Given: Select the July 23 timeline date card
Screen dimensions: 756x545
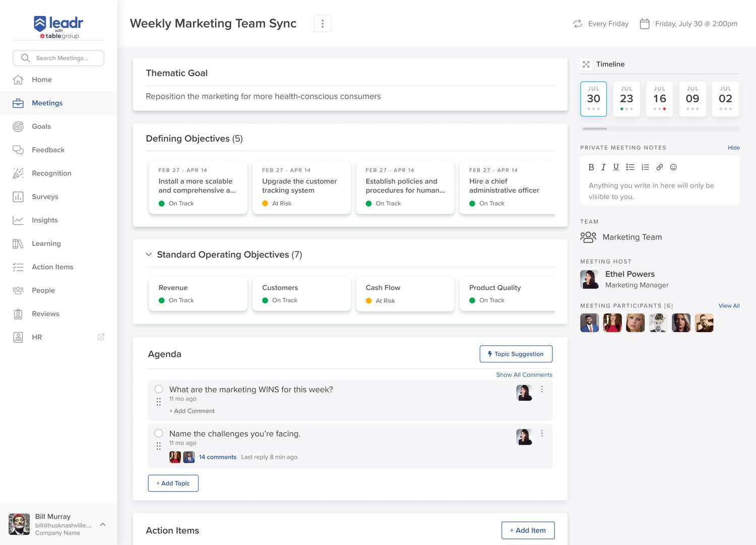Looking at the screenshot, I should tap(626, 99).
